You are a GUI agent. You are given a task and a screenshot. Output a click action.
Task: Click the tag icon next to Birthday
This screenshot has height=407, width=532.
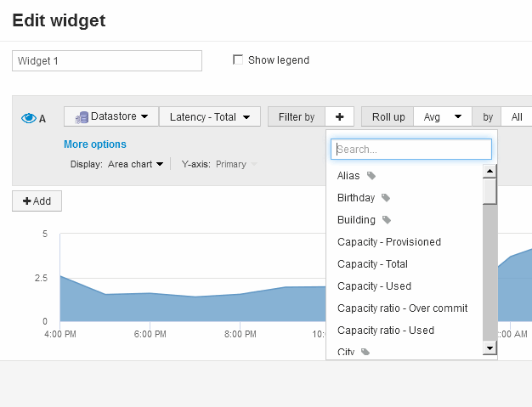386,198
